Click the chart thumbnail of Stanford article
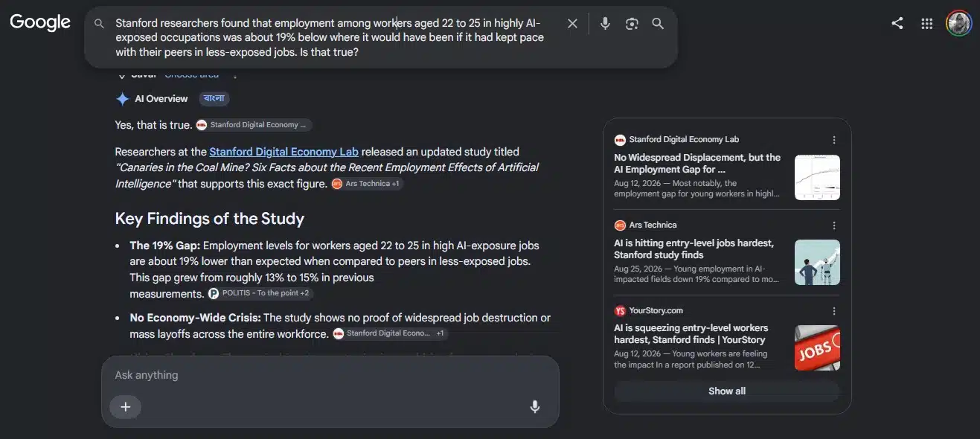Image resolution: width=980 pixels, height=439 pixels. tap(817, 177)
